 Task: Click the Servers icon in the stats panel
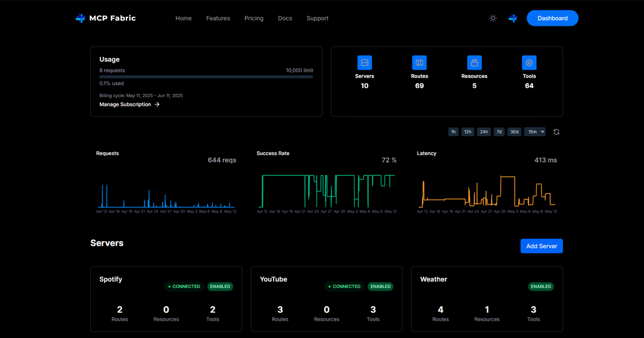click(x=364, y=62)
